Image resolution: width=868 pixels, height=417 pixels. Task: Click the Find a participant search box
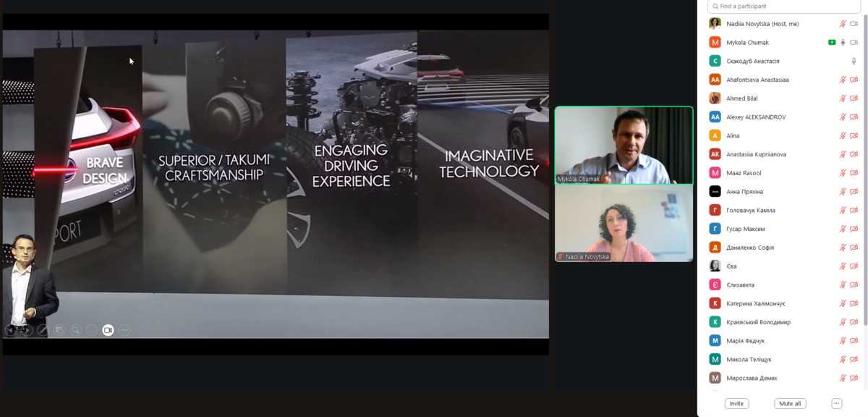(x=774, y=6)
